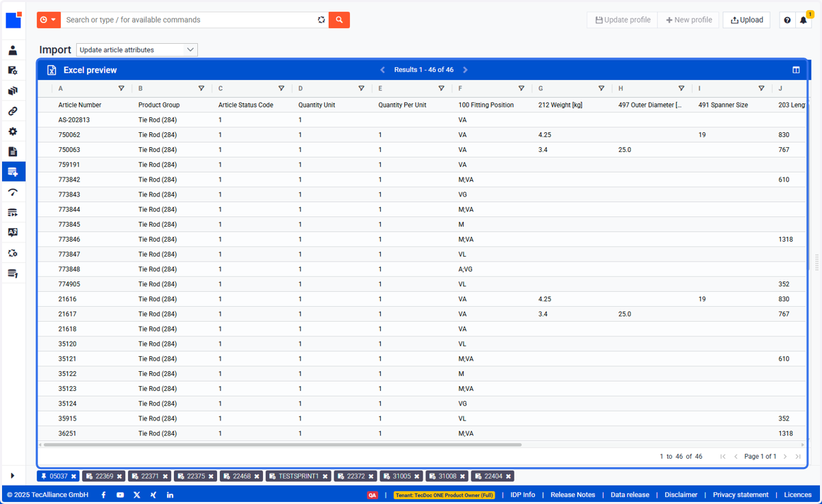The image size is (822, 504).
Task: Expand the sidebar with the bottom arrow
Action: point(12,476)
